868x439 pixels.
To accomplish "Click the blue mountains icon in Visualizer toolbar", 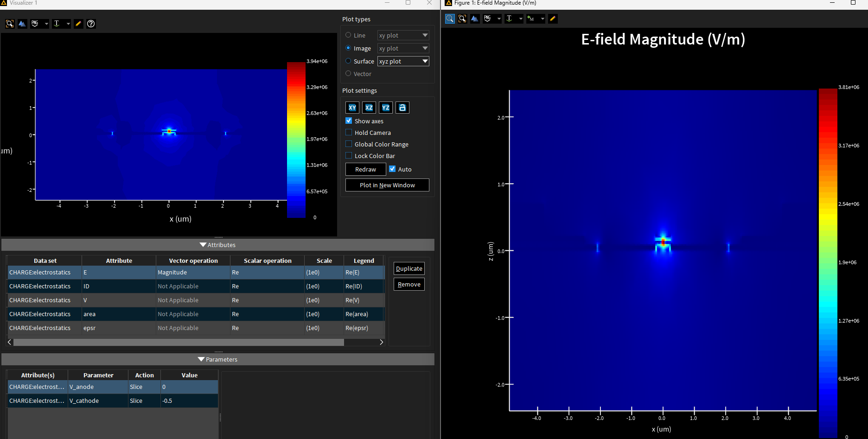I will [22, 24].
